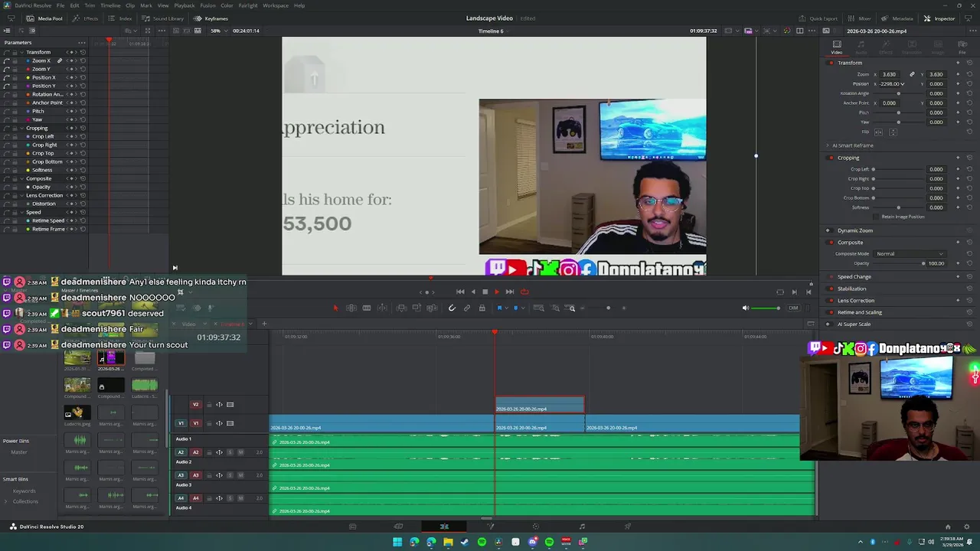Toggle the Keyframes panel button
Viewport: 980px width, 551px height.
[x=211, y=18]
